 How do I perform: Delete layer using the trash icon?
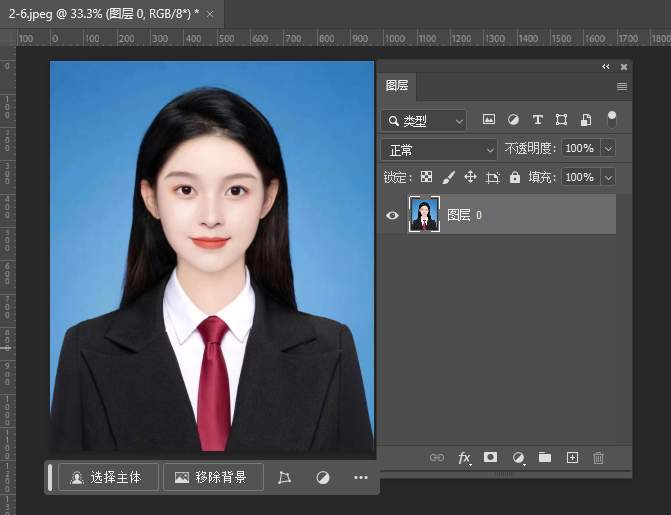click(599, 457)
